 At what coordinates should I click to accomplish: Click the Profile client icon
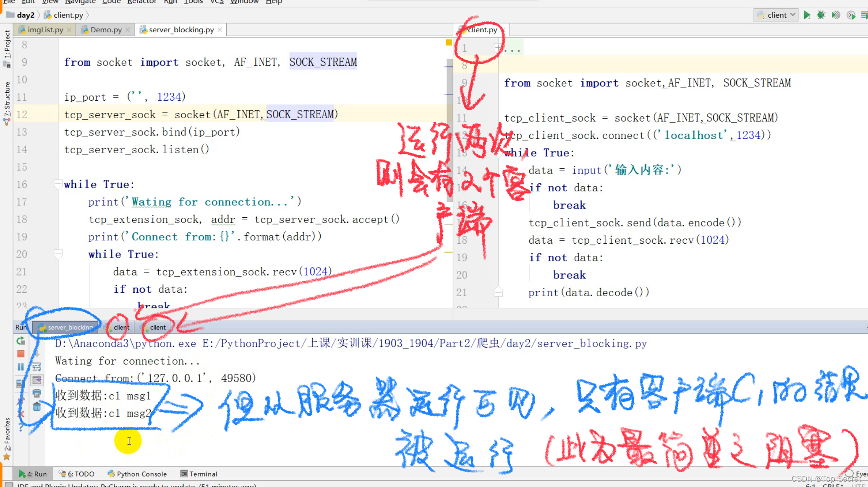click(851, 16)
